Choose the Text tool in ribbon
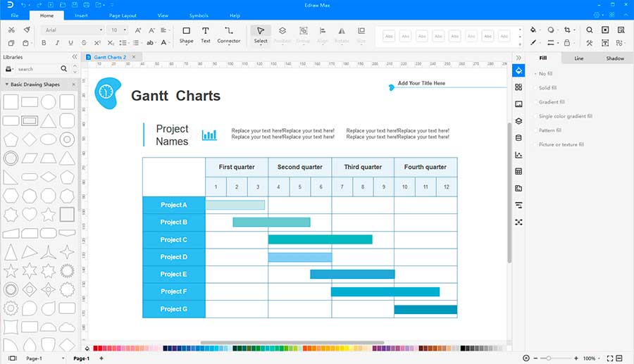The height and width of the screenshot is (364, 634). (206, 34)
